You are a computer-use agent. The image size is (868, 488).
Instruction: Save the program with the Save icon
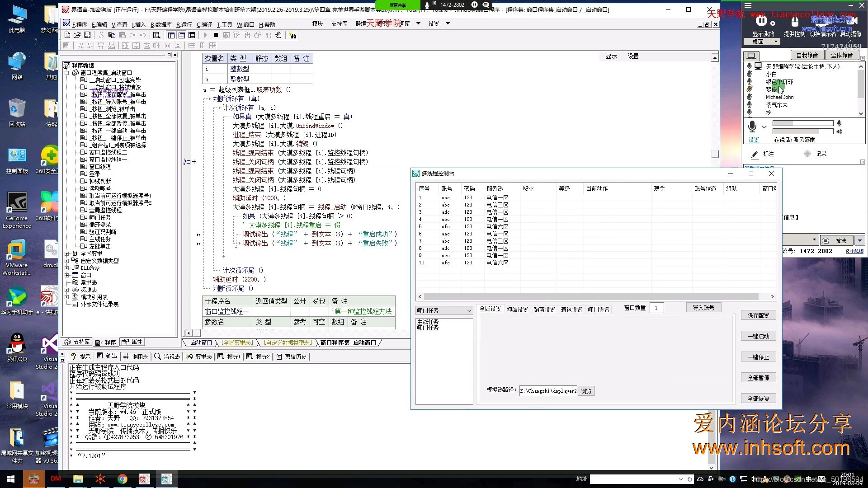(87, 35)
